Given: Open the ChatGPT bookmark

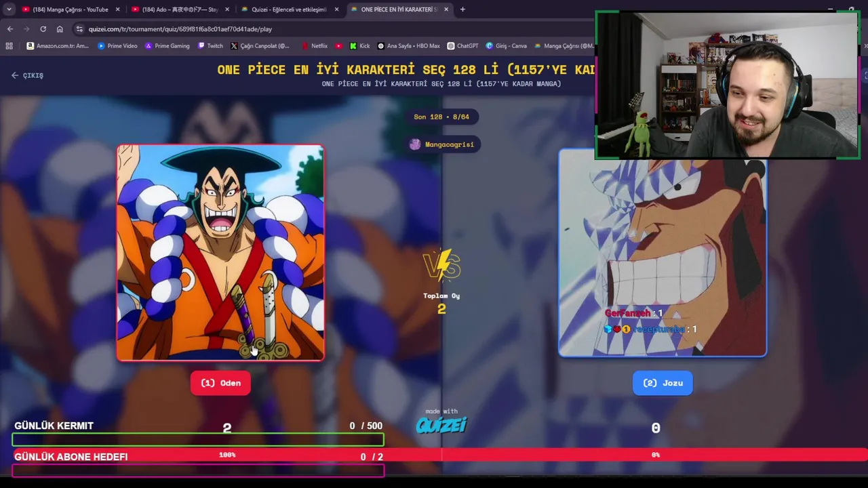Looking at the screenshot, I should pos(463,46).
